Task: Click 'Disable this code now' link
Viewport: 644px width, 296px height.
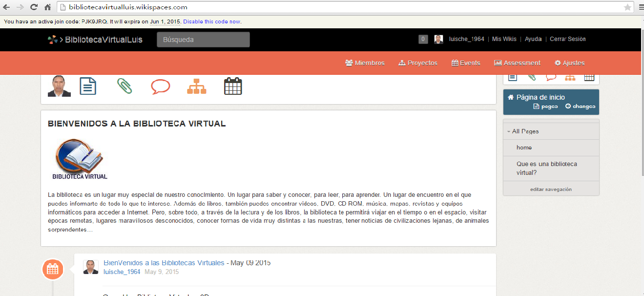Action: (211, 21)
